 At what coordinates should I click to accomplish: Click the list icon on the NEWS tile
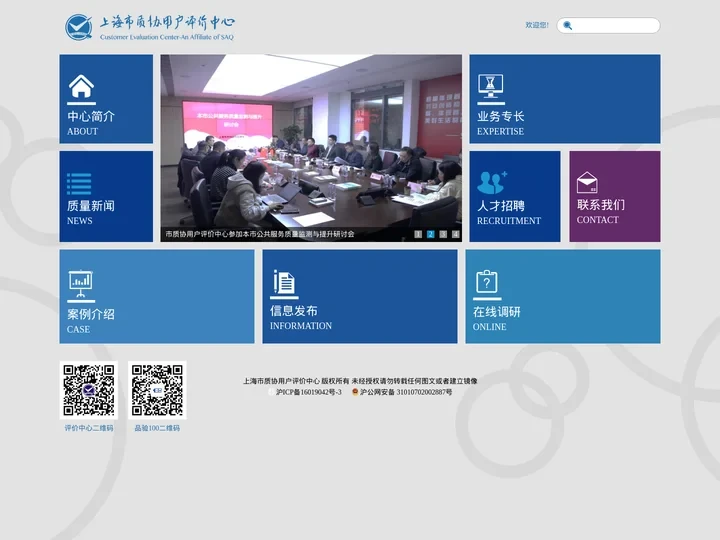pyautogui.click(x=79, y=184)
